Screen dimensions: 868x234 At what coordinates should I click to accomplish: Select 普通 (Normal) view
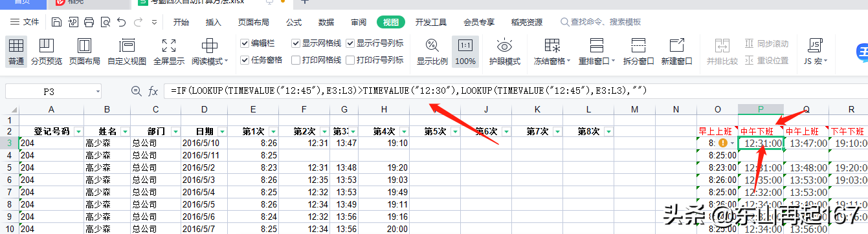16,52
